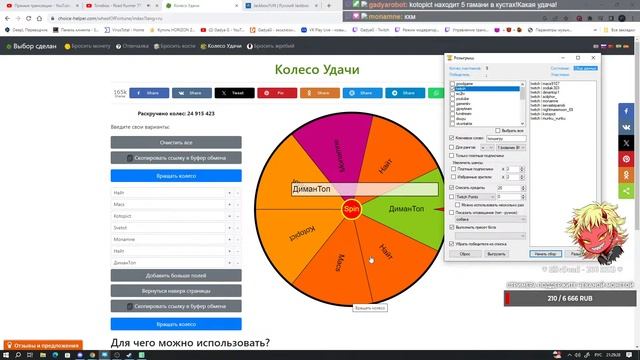The height and width of the screenshot is (360, 640).
Task: Enable the 'Избранные зрители' chance checkbox
Action: 453,177
